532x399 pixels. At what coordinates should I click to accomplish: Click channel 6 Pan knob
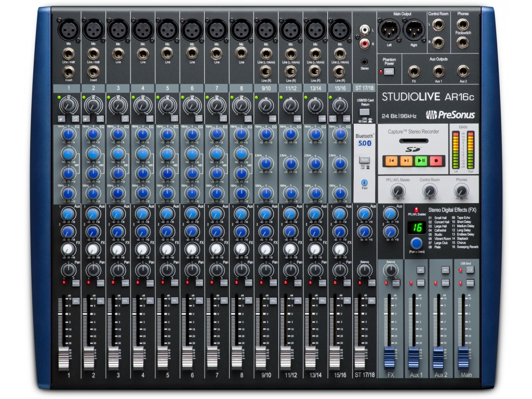click(x=192, y=270)
